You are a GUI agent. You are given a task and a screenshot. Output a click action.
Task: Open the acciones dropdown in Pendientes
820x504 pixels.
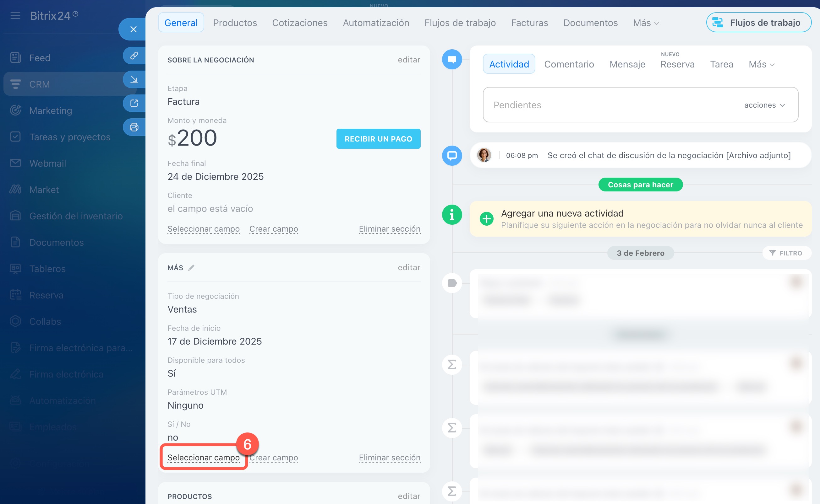(x=764, y=105)
